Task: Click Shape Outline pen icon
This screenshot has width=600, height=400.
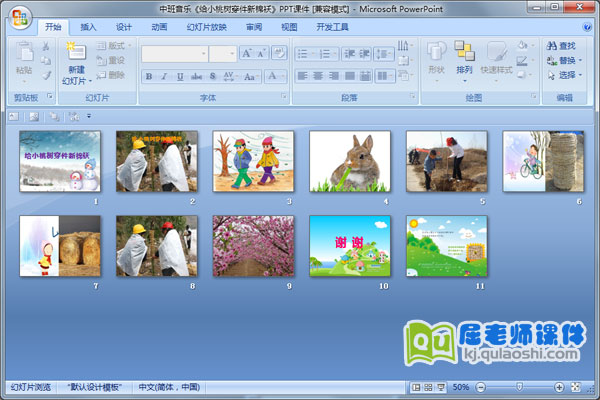Action: 524,60
